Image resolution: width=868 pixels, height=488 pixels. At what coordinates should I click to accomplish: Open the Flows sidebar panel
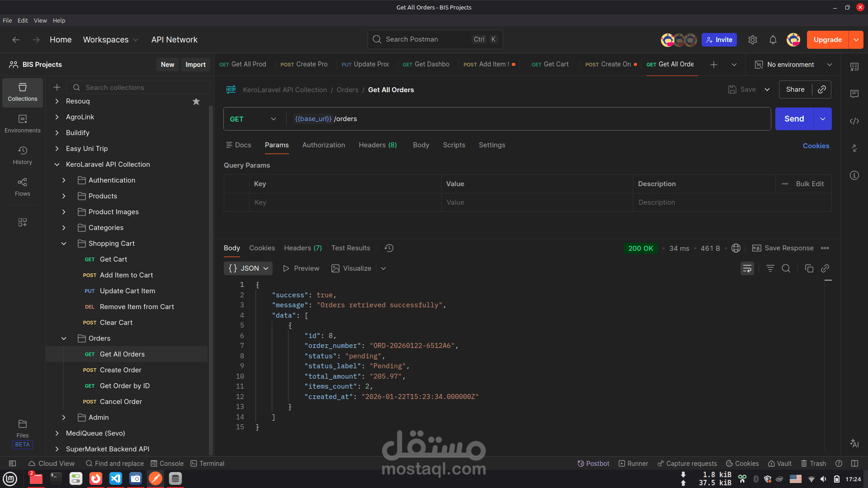click(x=22, y=187)
